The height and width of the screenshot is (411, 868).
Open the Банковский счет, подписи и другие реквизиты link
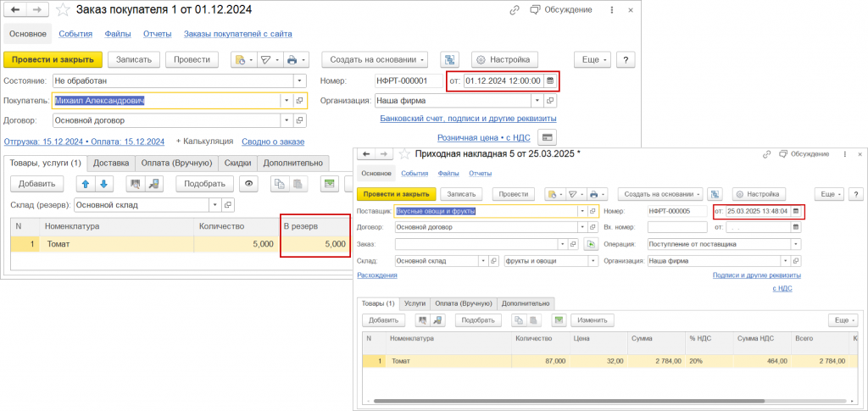[x=468, y=119]
